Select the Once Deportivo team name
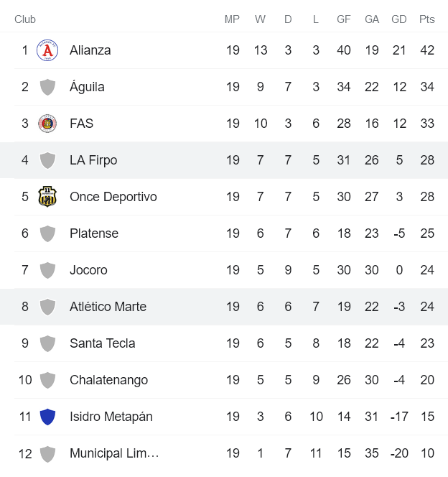Screen dimensions: 448x477 (113, 197)
